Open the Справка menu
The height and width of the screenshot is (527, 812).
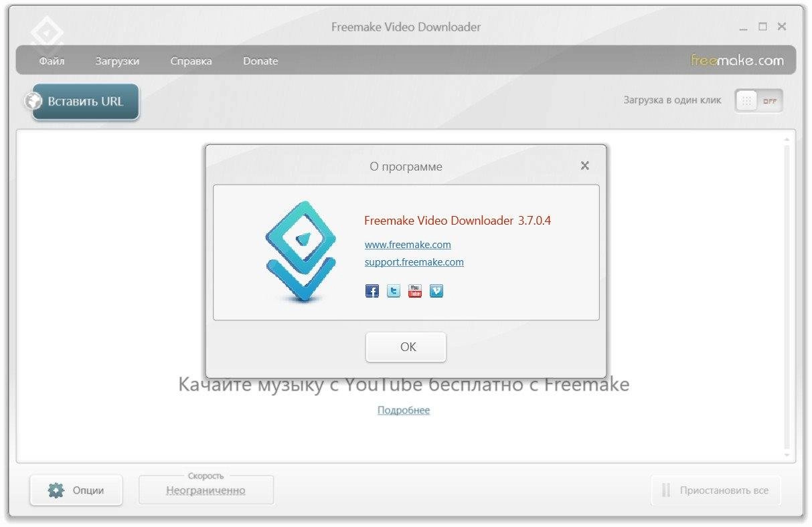coord(191,61)
